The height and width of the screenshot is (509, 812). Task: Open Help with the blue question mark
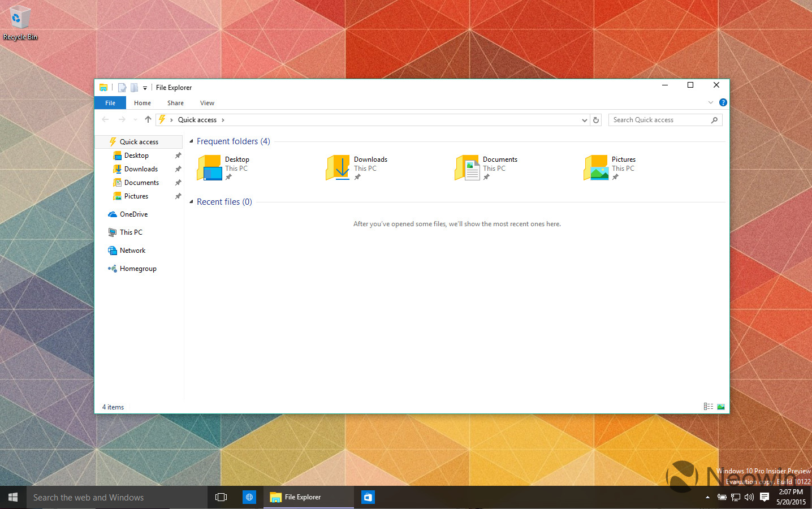[x=723, y=102]
